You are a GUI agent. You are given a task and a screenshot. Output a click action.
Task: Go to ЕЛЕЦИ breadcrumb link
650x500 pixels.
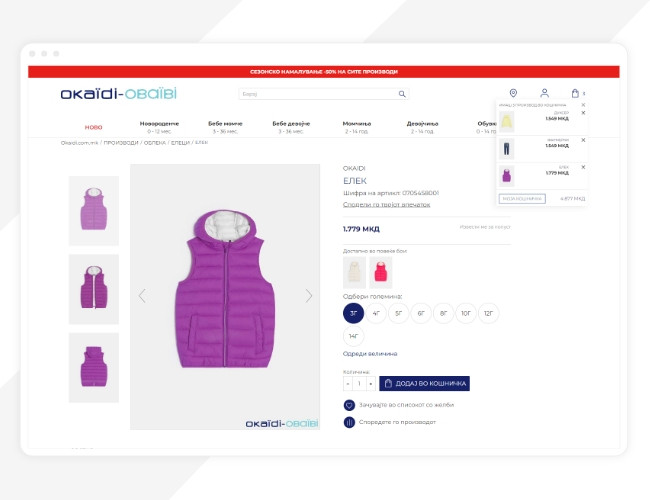[180, 143]
